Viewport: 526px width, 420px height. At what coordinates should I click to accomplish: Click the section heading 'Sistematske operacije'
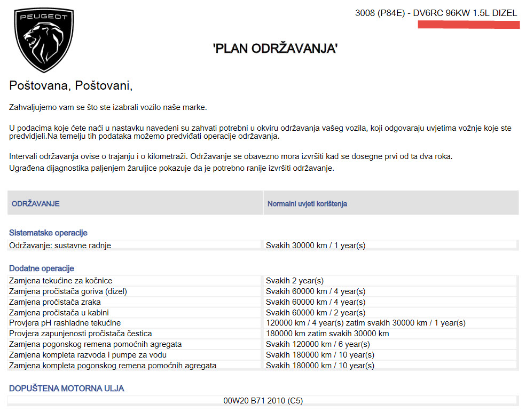(x=48, y=233)
